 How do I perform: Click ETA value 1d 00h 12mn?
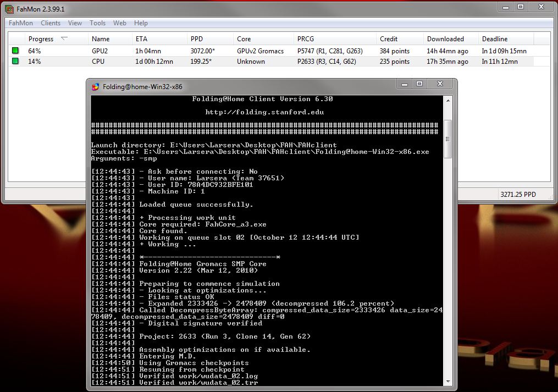point(154,61)
